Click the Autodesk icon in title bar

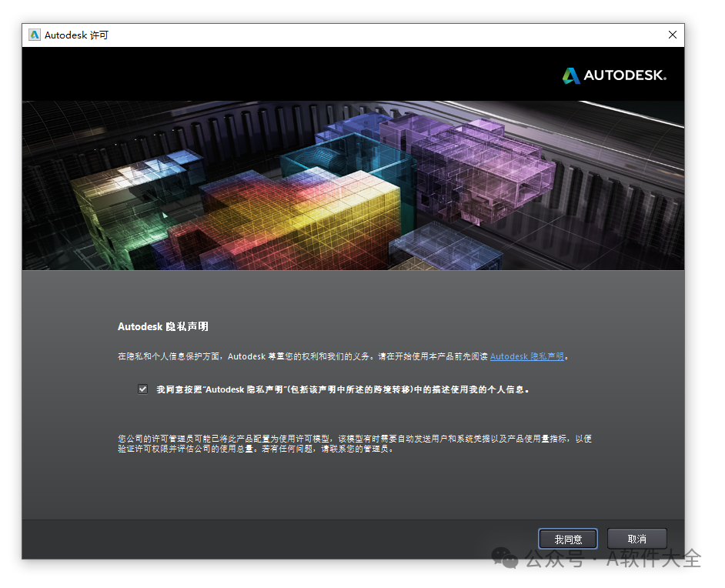coord(34,35)
